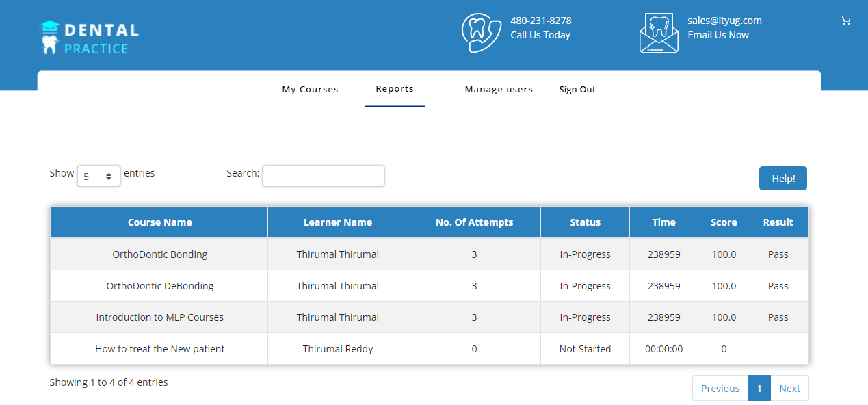868x405 pixels.
Task: Open the Show entries dropdown
Action: (98, 176)
